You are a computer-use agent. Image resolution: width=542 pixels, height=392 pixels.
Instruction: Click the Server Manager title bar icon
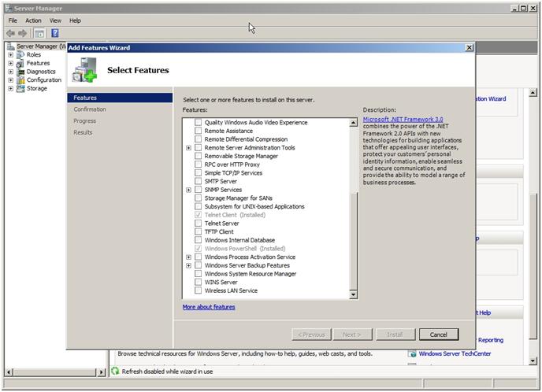pyautogui.click(x=9, y=8)
